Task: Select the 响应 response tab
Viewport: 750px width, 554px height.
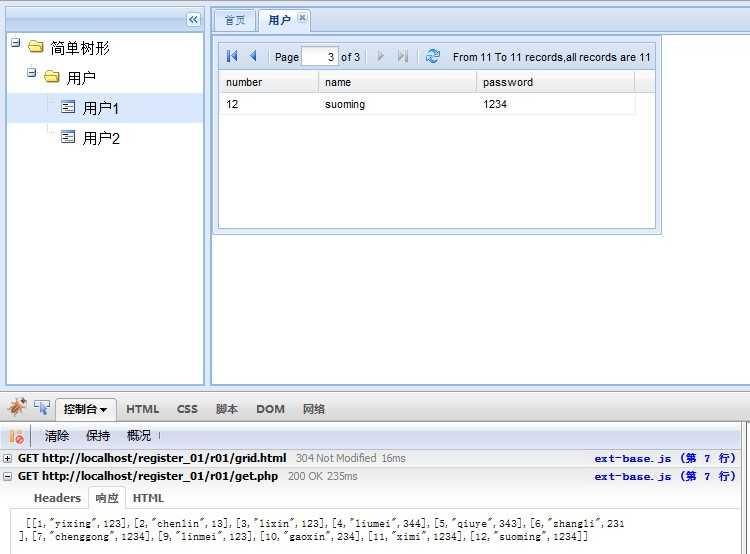Action: click(107, 498)
